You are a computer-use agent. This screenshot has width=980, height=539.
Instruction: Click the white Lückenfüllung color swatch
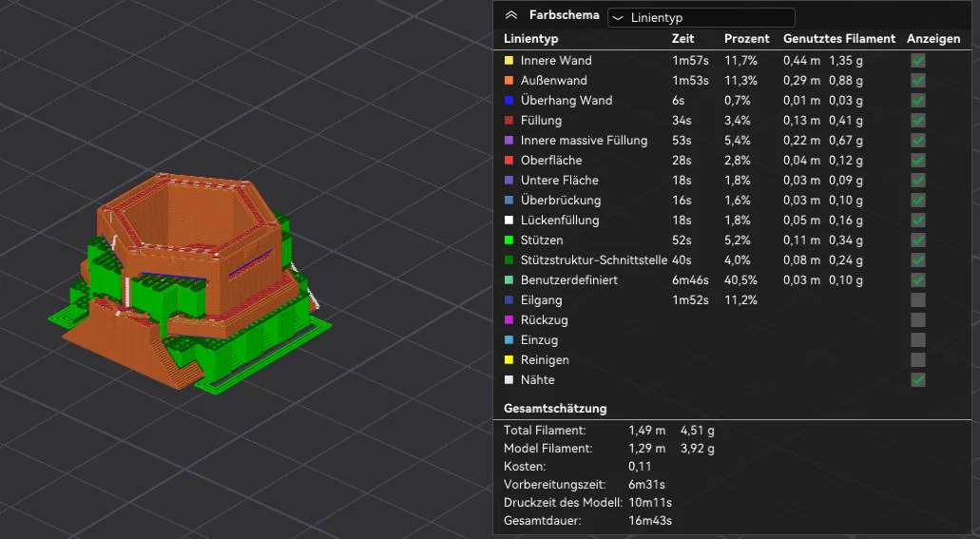(509, 221)
